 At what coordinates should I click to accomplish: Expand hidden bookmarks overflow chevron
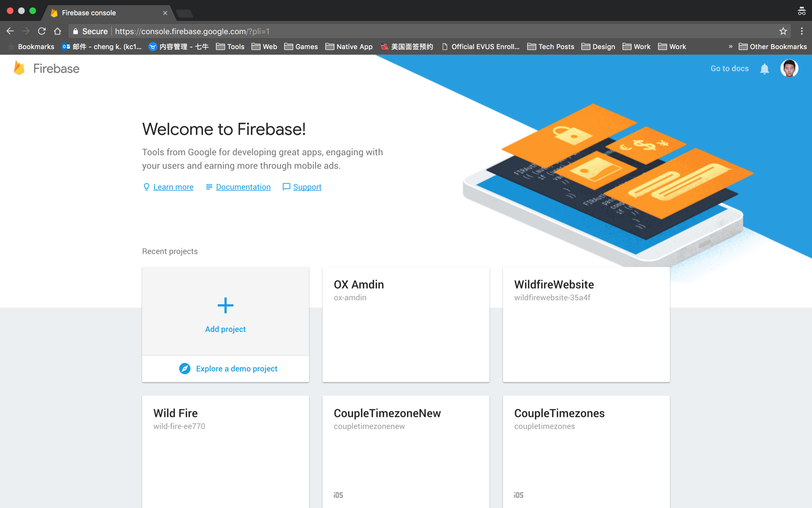730,47
